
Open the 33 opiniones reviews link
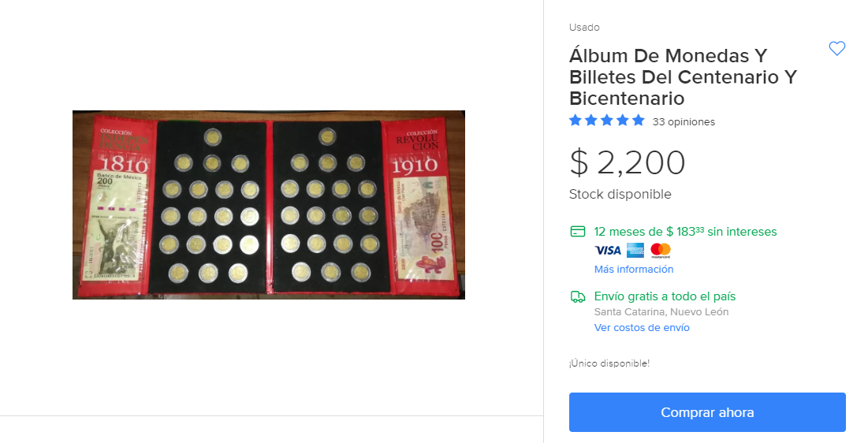click(684, 122)
